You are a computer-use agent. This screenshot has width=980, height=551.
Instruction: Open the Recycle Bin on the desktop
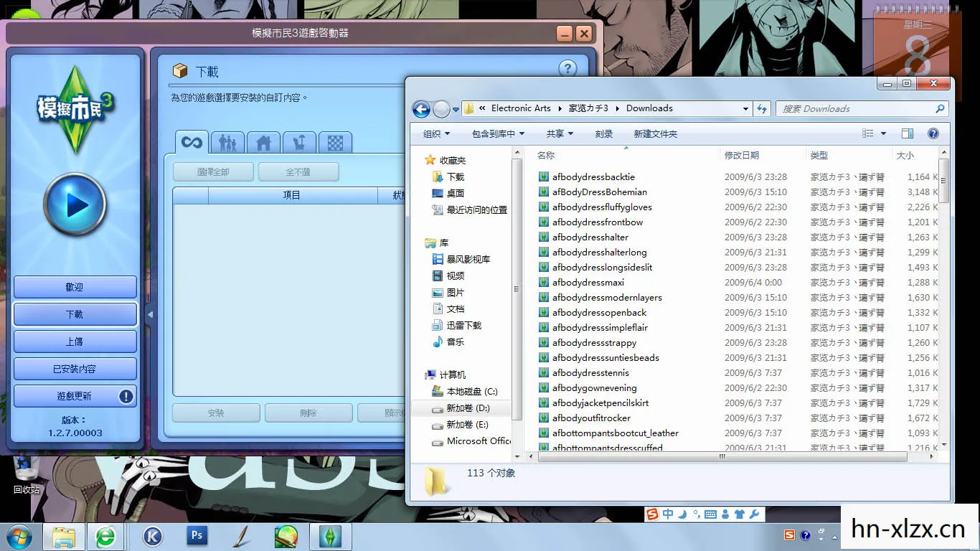[x=27, y=474]
